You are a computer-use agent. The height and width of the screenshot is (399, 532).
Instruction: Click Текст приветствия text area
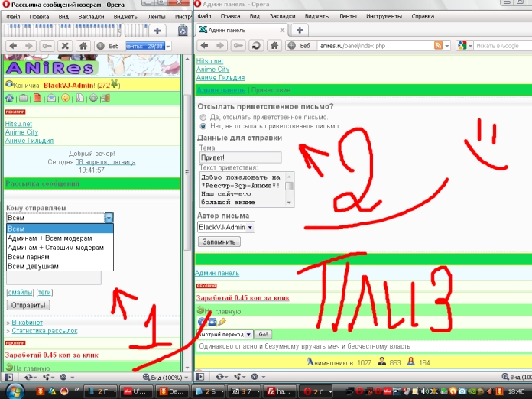pos(243,190)
